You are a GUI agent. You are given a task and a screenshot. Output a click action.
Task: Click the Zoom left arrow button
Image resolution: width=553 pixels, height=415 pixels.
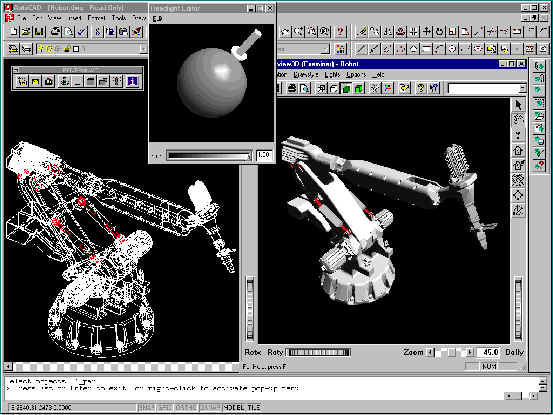(430, 352)
